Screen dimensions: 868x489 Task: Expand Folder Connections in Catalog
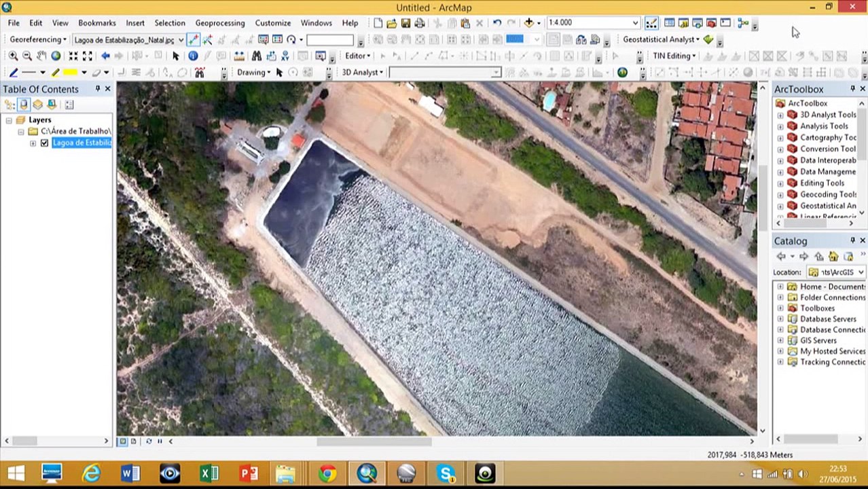780,297
